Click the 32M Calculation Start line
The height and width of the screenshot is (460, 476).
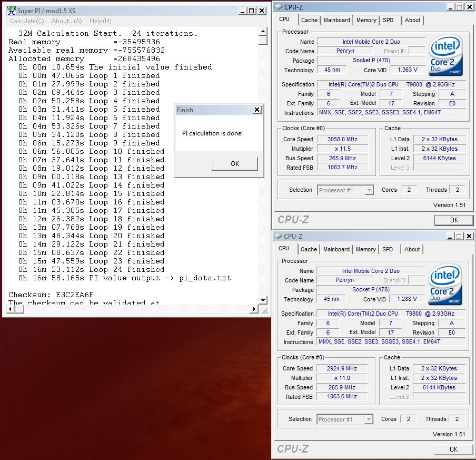(108, 33)
